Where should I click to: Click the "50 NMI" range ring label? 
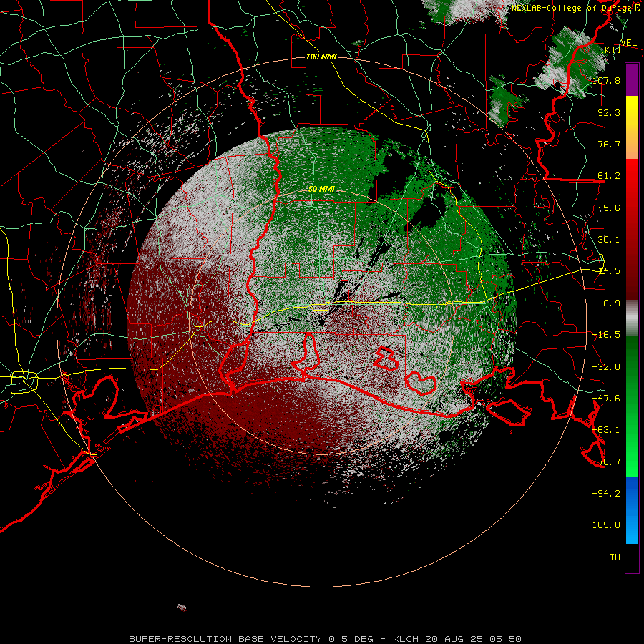[321, 189]
